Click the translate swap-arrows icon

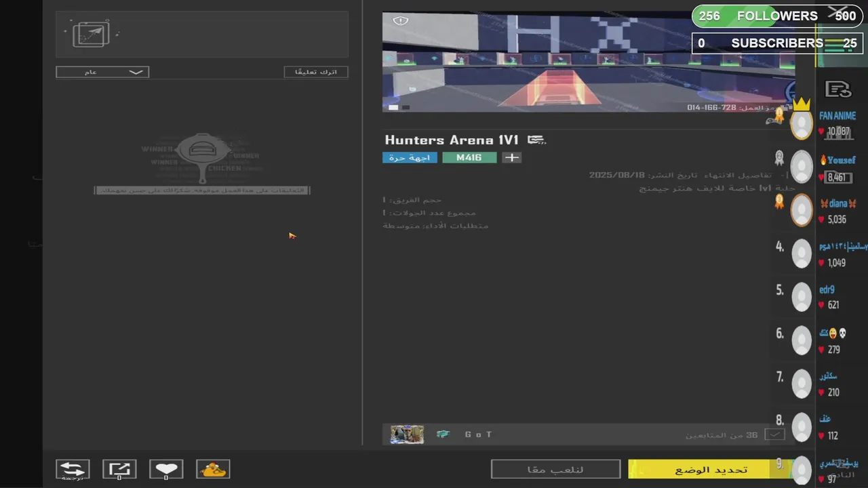(x=73, y=468)
